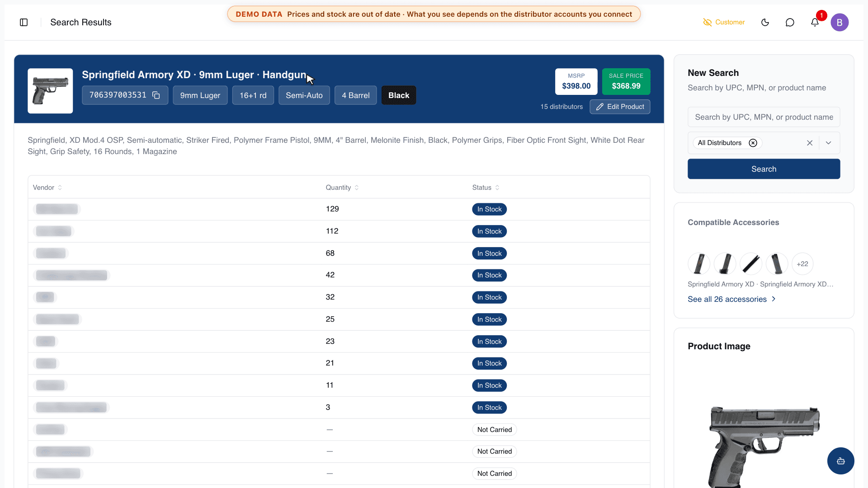868x488 pixels.
Task: Click the quantity 42 cell
Action: [330, 275]
